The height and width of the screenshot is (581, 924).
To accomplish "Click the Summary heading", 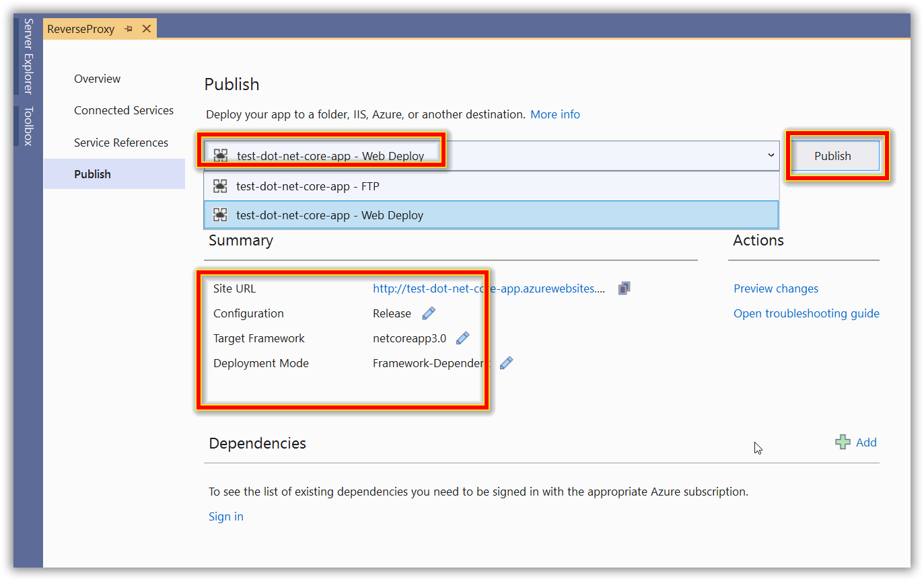I will click(241, 240).
